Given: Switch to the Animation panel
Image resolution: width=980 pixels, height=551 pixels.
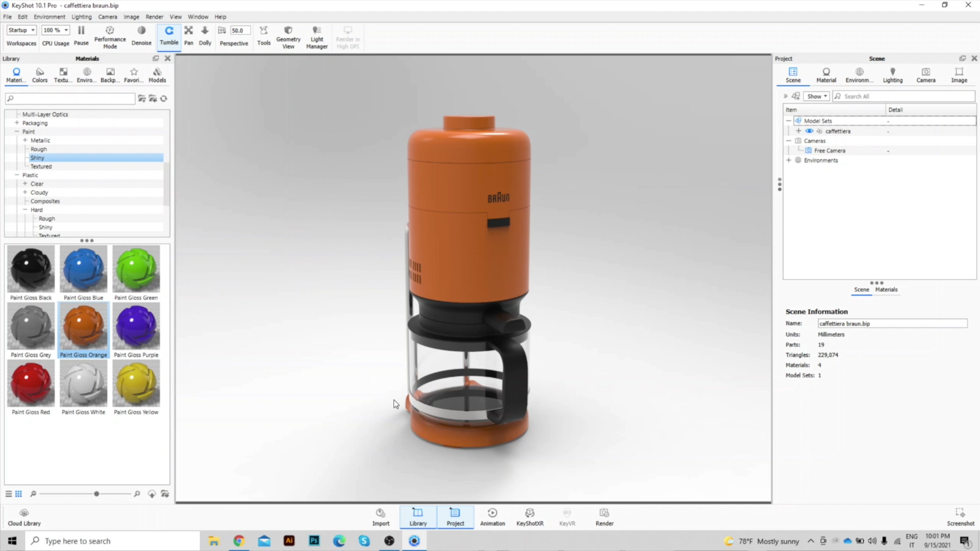Looking at the screenshot, I should click(x=493, y=517).
